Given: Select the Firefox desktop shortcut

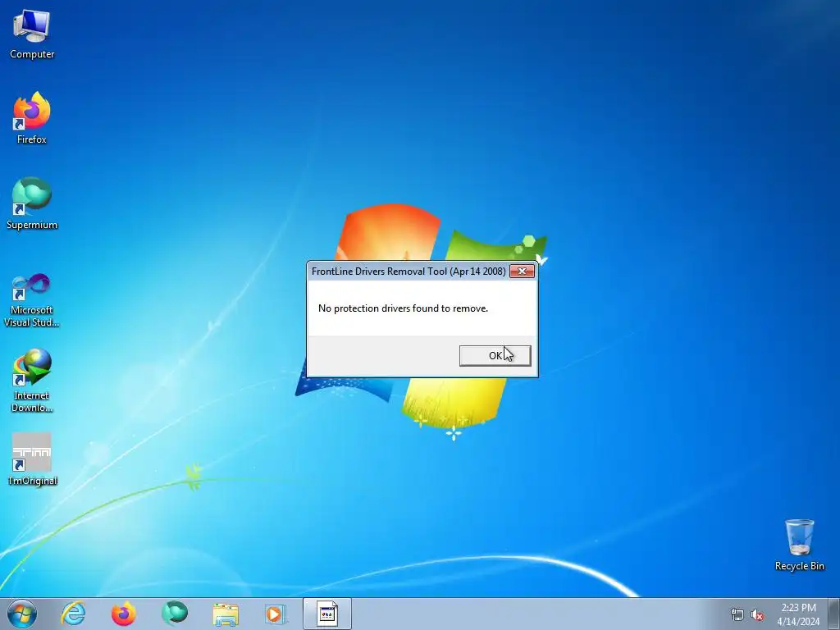Looking at the screenshot, I should tap(32, 118).
